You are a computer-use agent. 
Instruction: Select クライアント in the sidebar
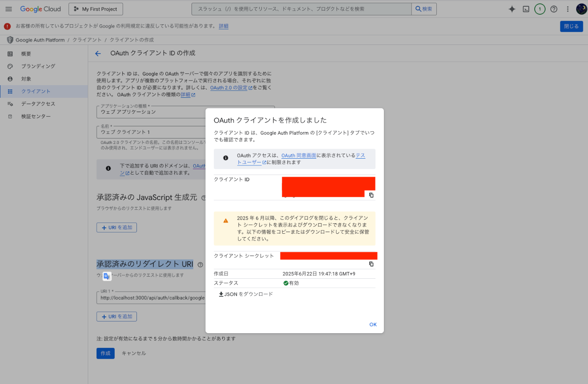point(44,91)
